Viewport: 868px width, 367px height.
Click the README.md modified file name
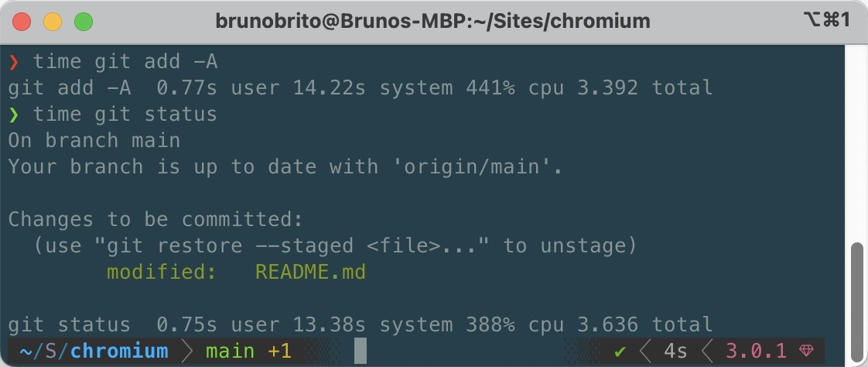(310, 273)
